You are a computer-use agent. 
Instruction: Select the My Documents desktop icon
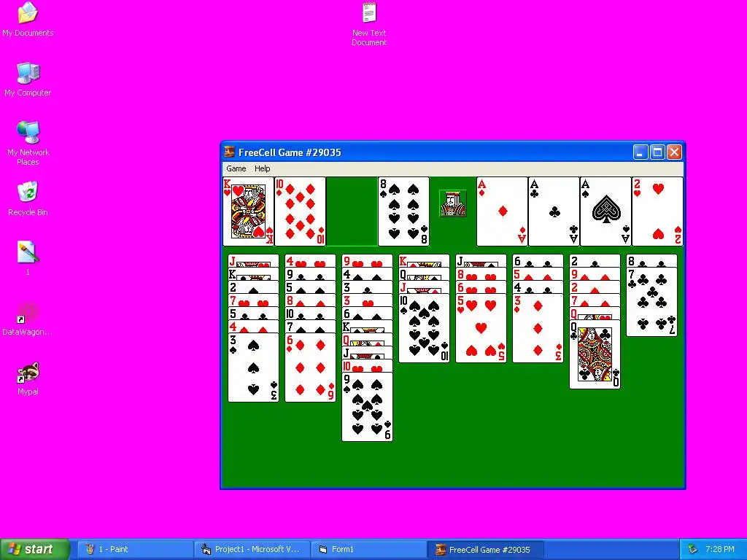point(28,20)
